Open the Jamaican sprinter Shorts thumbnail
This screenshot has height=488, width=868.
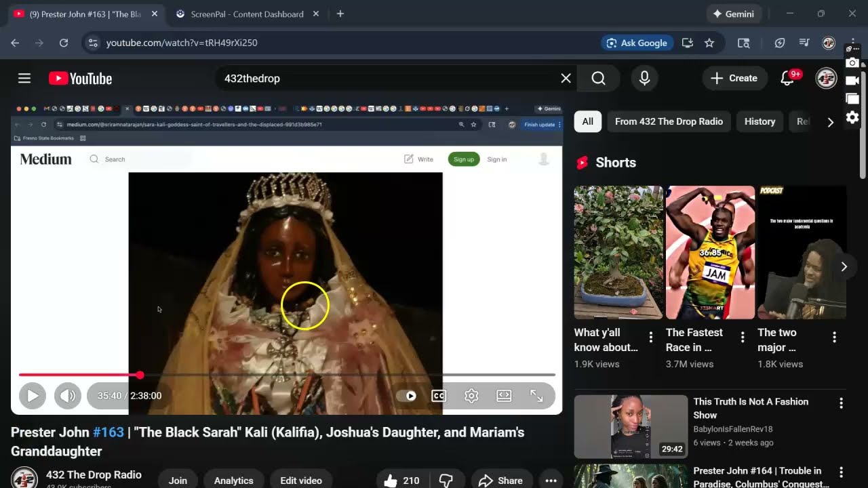pos(710,252)
